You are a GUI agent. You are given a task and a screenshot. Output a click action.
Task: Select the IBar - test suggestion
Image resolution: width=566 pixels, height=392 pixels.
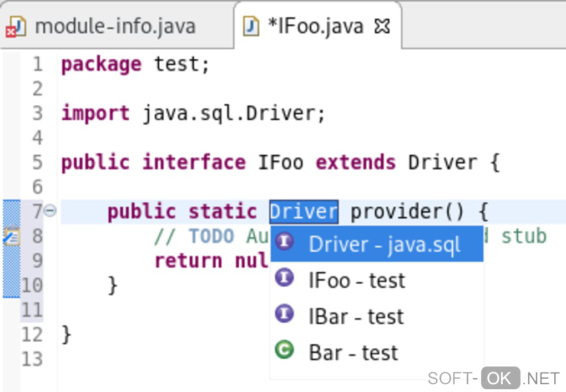click(356, 316)
